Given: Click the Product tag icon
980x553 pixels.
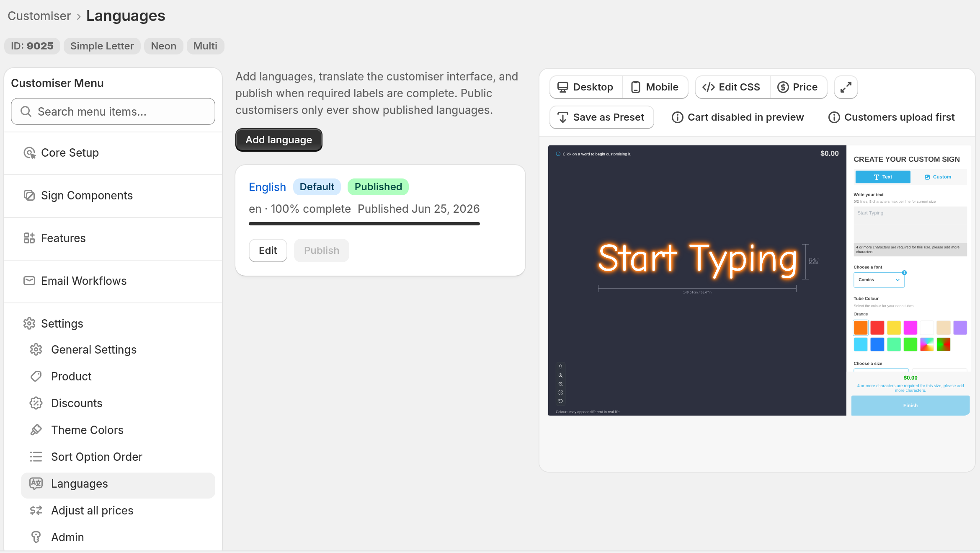Looking at the screenshot, I should pyautogui.click(x=36, y=377).
